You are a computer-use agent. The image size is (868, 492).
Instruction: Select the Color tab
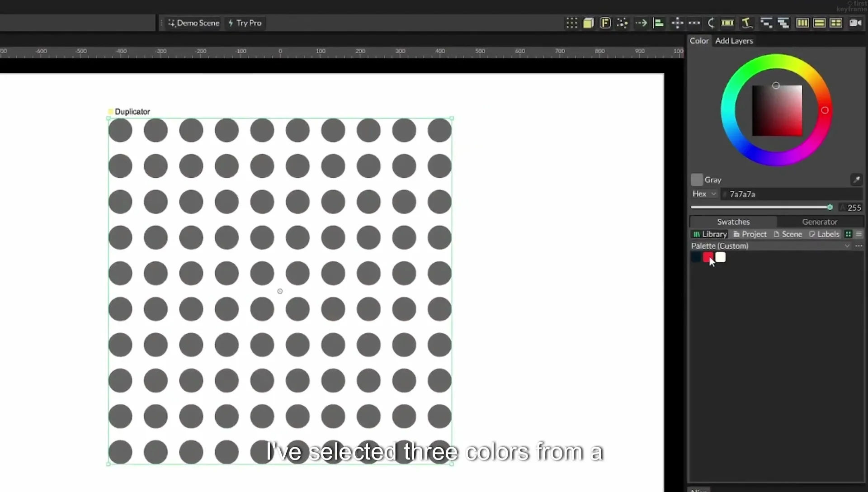[x=699, y=41]
